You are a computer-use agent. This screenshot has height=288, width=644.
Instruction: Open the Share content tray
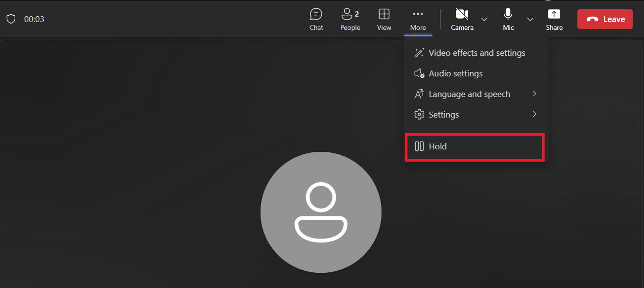(554, 19)
